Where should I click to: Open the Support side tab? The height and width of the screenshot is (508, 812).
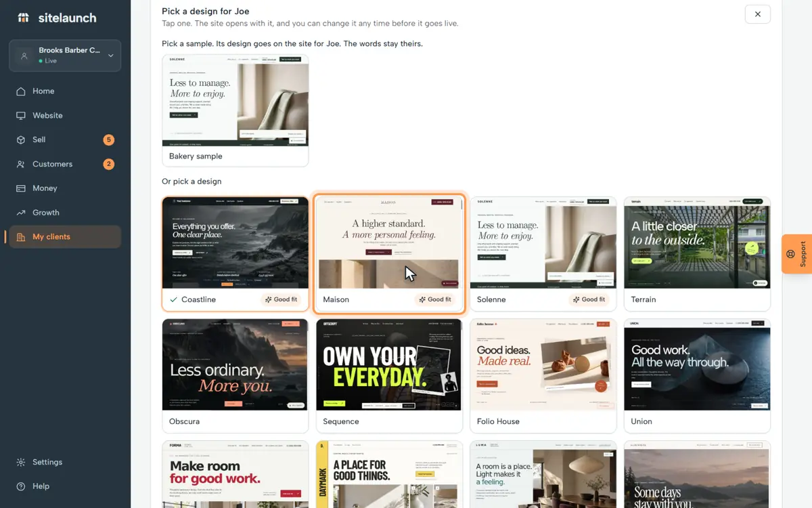(797, 254)
